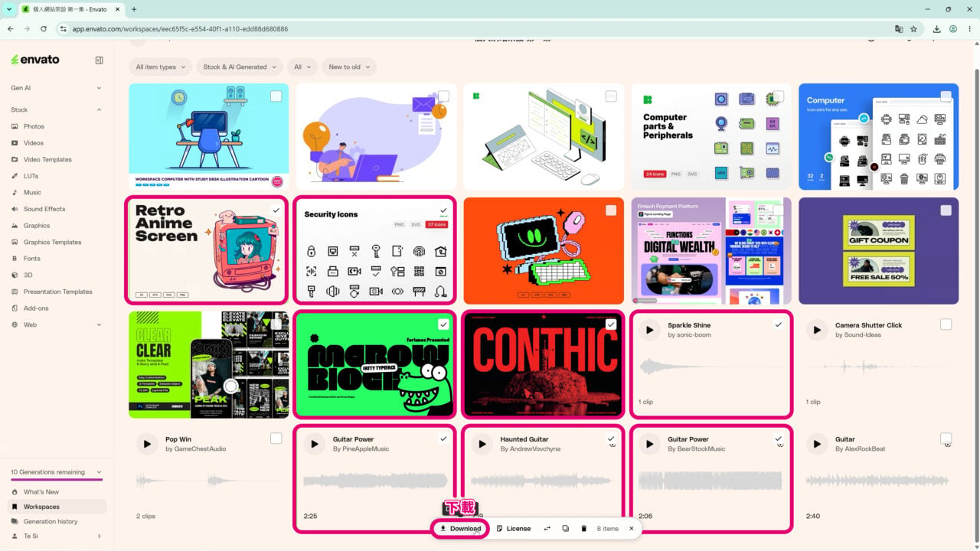This screenshot has width=980, height=551.
Task: Collapse the Stock section in sidebar
Action: 55,110
